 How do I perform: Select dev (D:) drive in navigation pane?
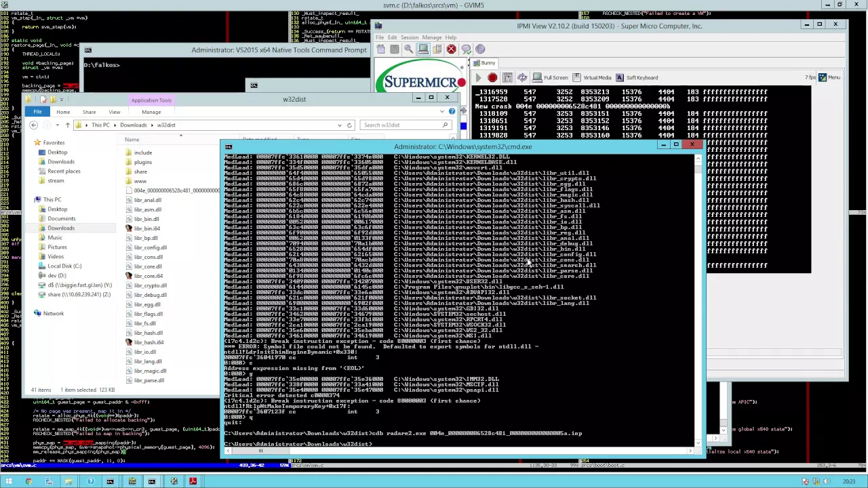[56, 275]
